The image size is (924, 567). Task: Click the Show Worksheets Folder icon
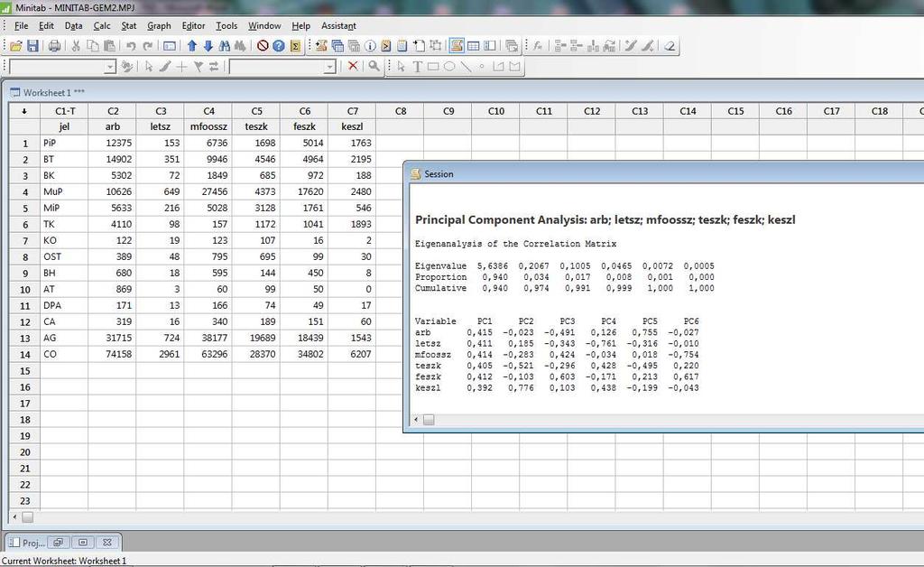click(x=337, y=46)
